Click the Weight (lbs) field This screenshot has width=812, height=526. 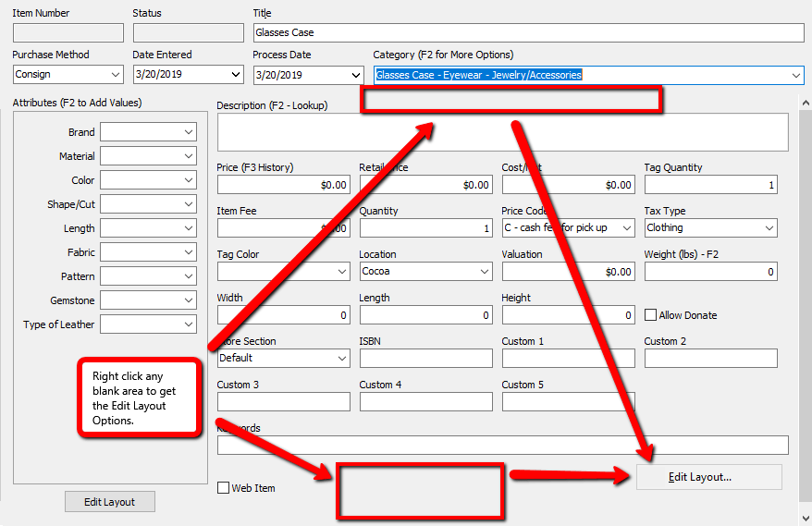click(x=710, y=271)
